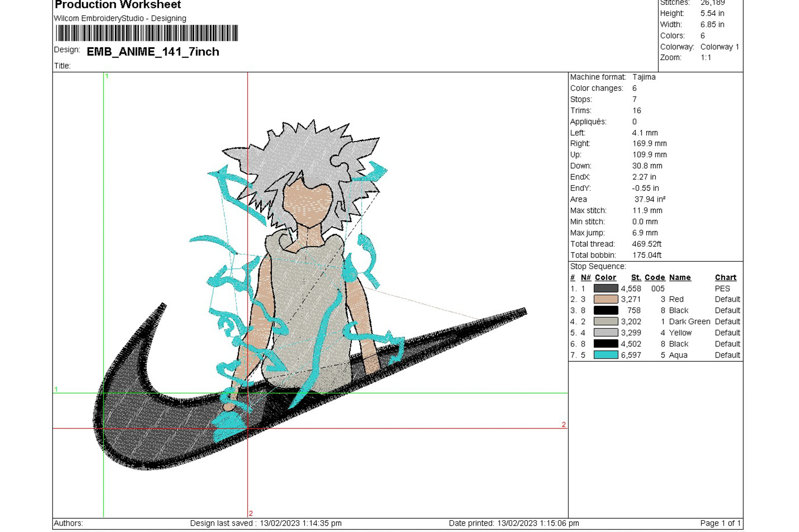Click the barcode under Wilcom EmbroideryStudio

[x=147, y=33]
